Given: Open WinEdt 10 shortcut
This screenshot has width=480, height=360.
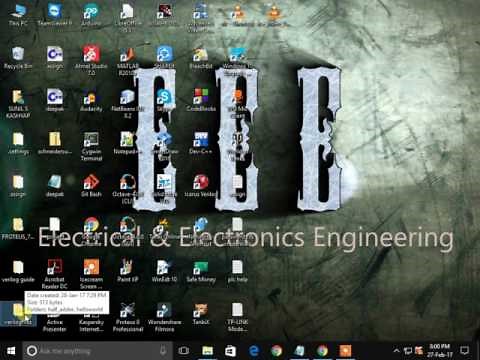Looking at the screenshot, I should [164, 271].
